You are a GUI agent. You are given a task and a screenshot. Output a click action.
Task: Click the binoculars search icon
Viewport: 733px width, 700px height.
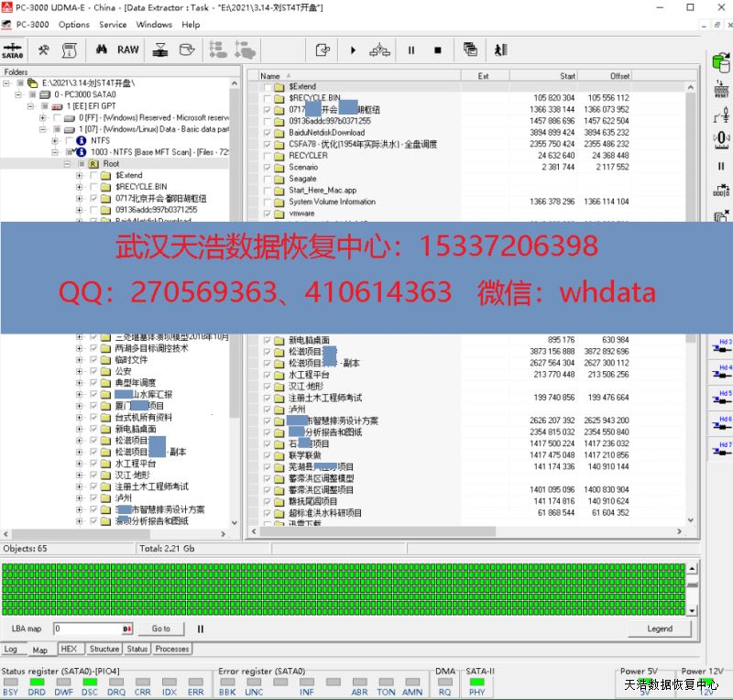[x=103, y=49]
